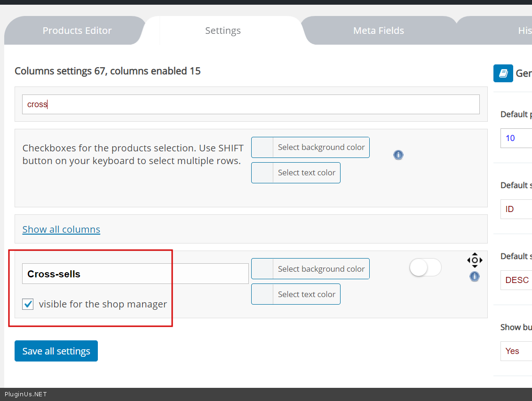Switch to the Products Editor tab
532x401 pixels.
coord(77,31)
